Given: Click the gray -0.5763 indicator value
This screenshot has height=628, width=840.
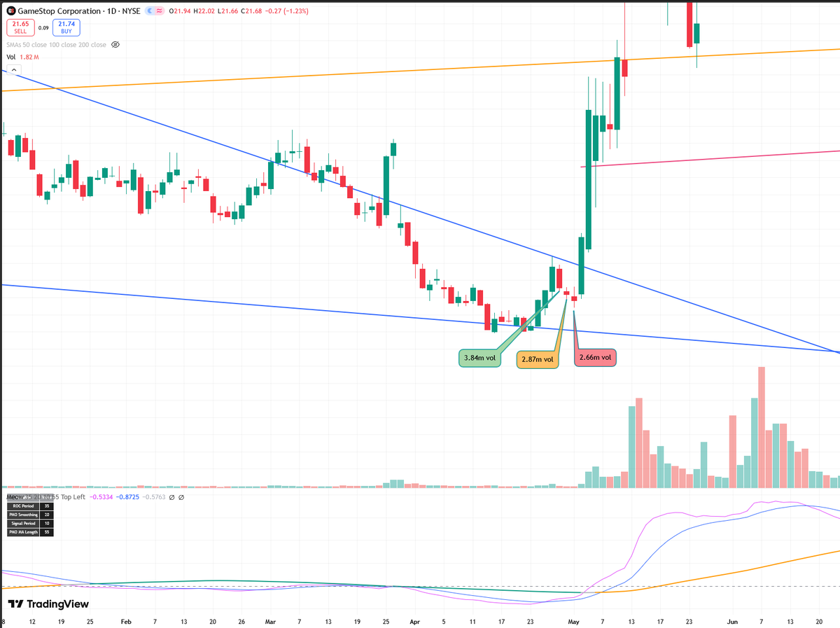Looking at the screenshot, I should tap(154, 496).
